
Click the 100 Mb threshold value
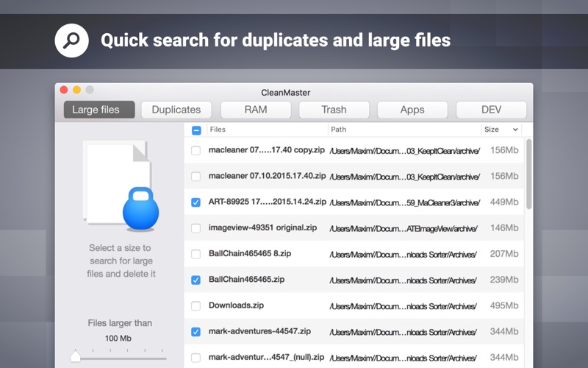click(x=118, y=339)
